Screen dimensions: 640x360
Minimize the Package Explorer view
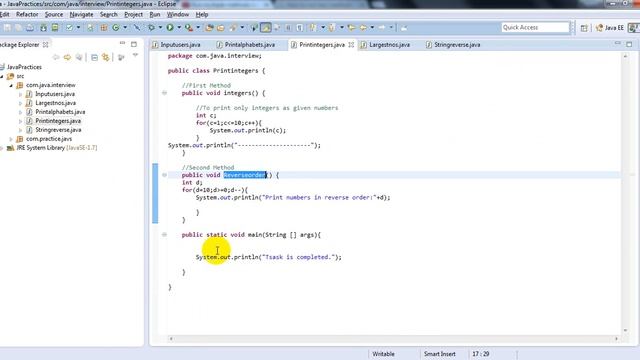pyautogui.click(x=122, y=43)
